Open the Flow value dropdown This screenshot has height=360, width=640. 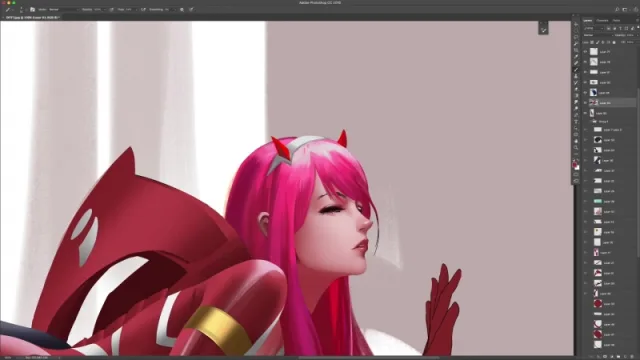pos(136,9)
